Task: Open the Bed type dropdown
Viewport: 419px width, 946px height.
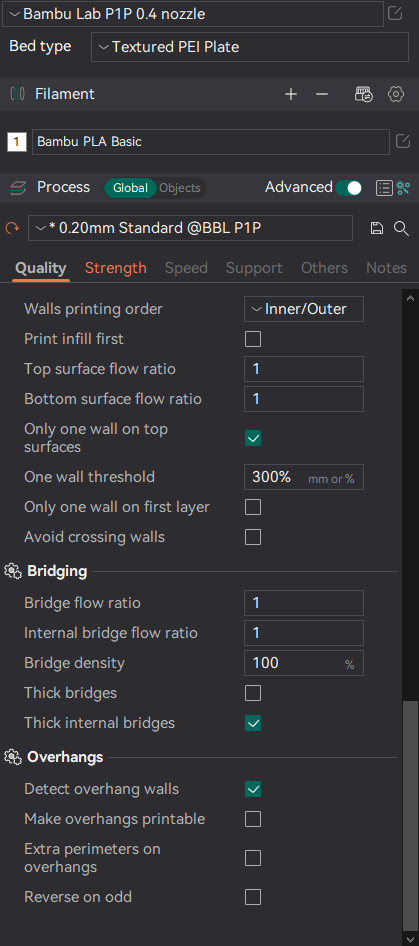Action: click(250, 47)
